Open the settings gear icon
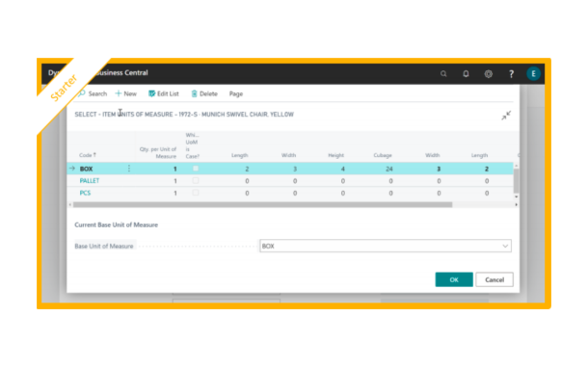 [x=489, y=74]
